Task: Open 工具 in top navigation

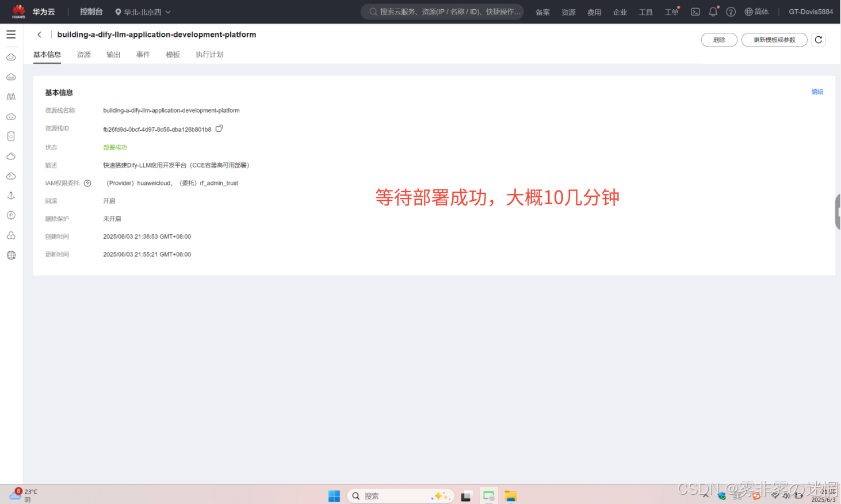Action: coord(646,12)
